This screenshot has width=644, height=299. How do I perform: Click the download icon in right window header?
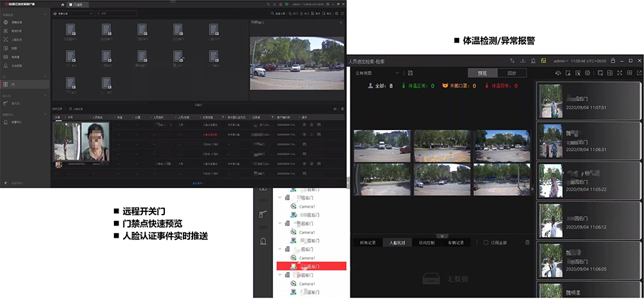click(x=522, y=61)
